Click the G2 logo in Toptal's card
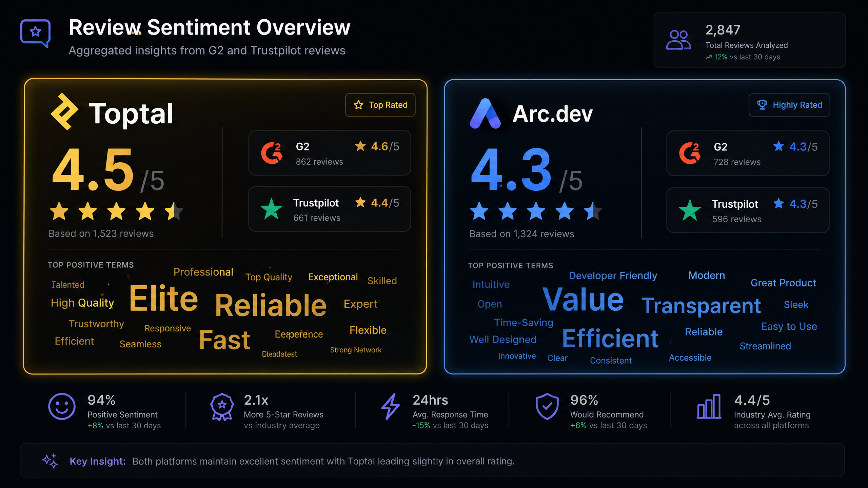Screen dimensions: 868x488 click(x=272, y=153)
